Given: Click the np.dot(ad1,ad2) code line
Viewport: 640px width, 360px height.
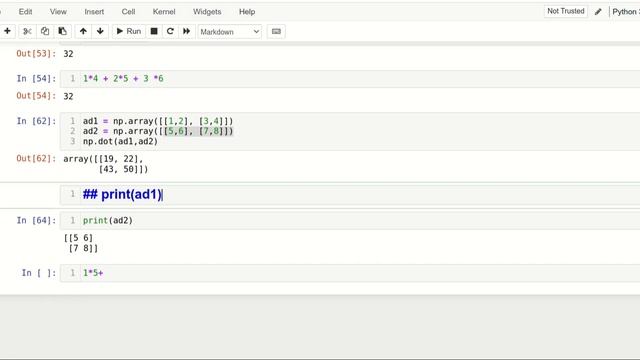Looking at the screenshot, I should (x=120, y=142).
